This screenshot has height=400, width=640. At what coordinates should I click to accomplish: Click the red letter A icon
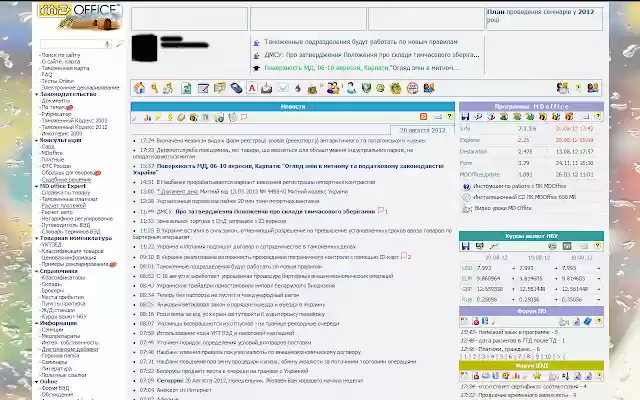coord(252,88)
